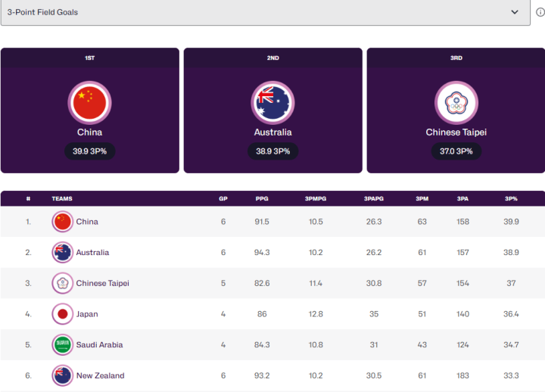This screenshot has height=392, width=545.
Task: Open Saudi Arabia team name link
Action: point(99,345)
